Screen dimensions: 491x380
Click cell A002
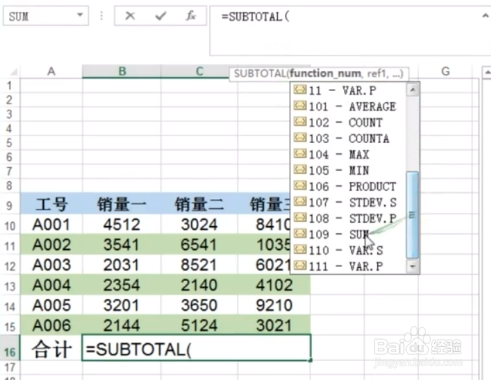[51, 245]
